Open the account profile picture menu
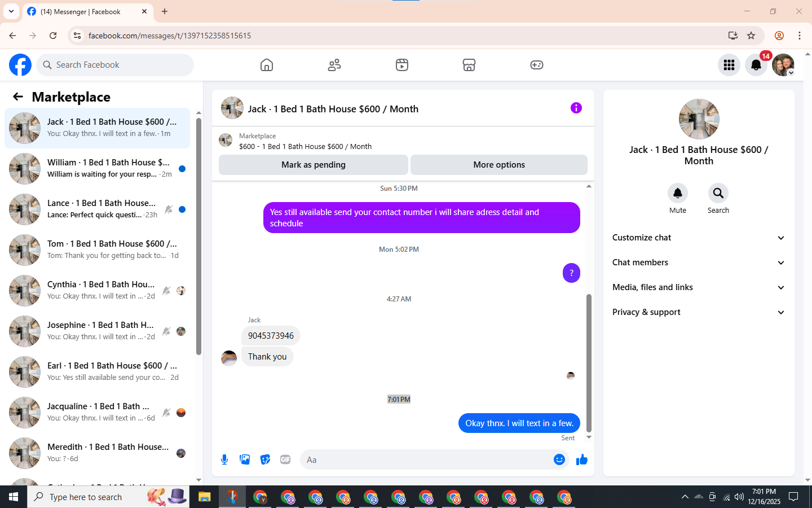Image resolution: width=812 pixels, height=508 pixels. [783, 65]
